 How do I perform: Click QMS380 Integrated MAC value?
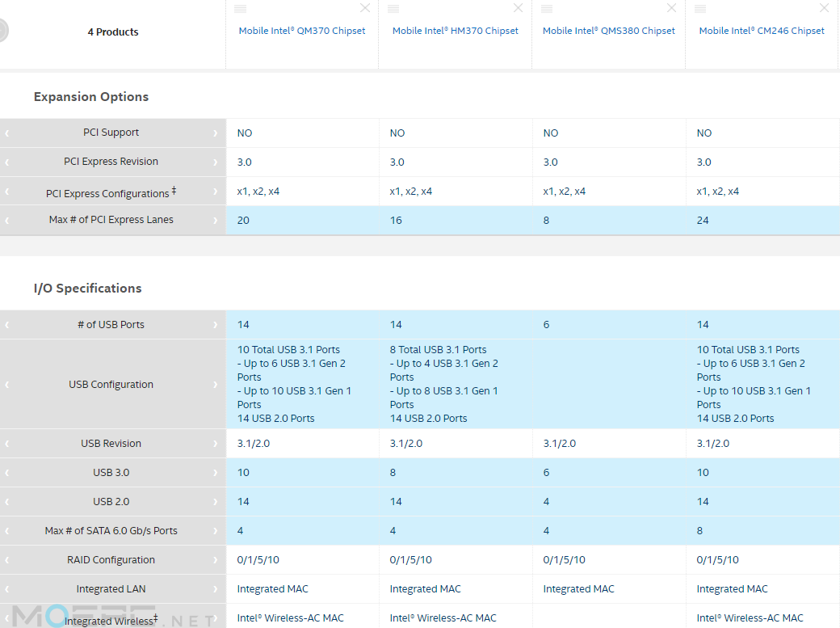(578, 589)
